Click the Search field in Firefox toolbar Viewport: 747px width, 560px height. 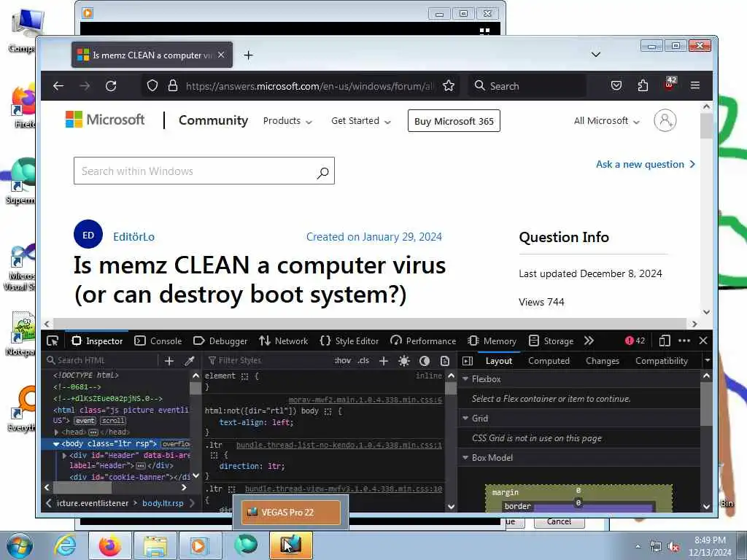(x=527, y=86)
